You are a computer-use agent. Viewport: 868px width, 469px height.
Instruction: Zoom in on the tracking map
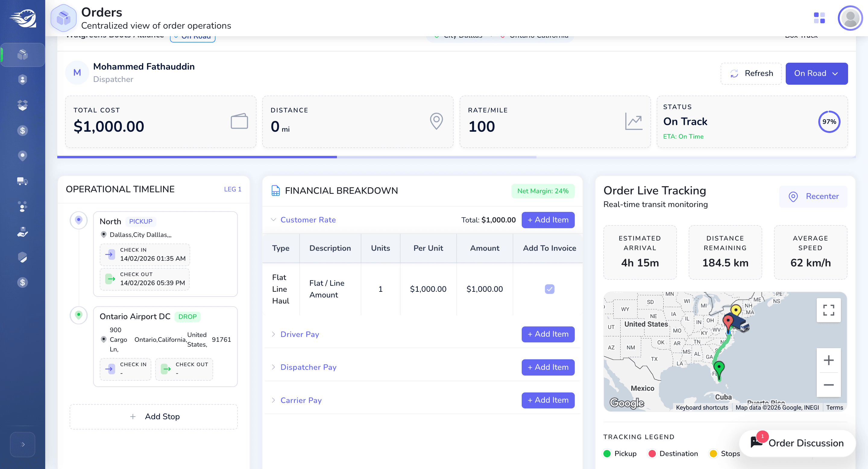tap(829, 360)
